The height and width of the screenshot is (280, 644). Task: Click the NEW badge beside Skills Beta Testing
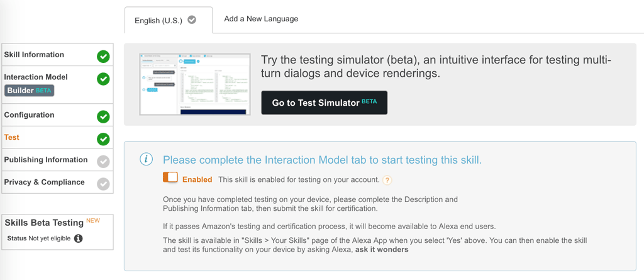point(93,220)
